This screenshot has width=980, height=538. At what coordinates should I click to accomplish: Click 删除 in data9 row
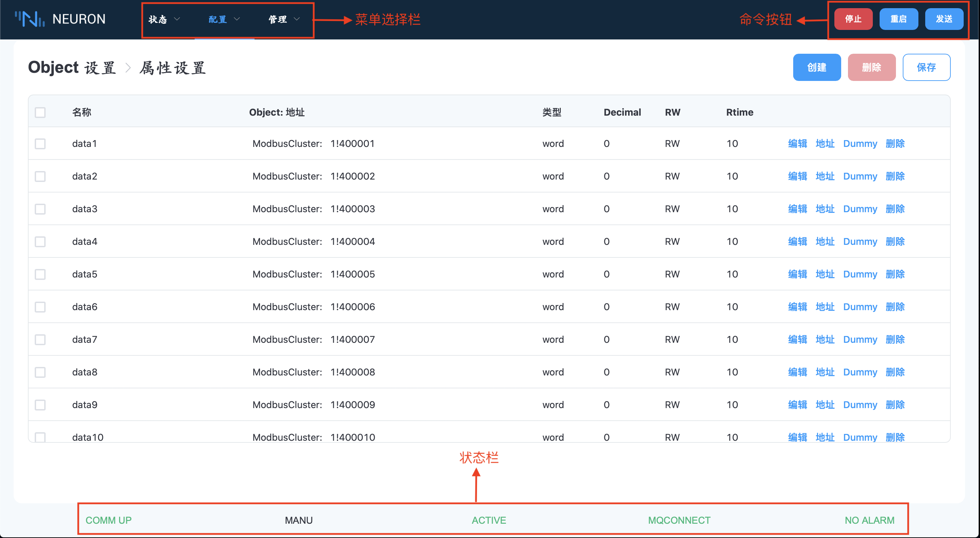[x=895, y=405]
